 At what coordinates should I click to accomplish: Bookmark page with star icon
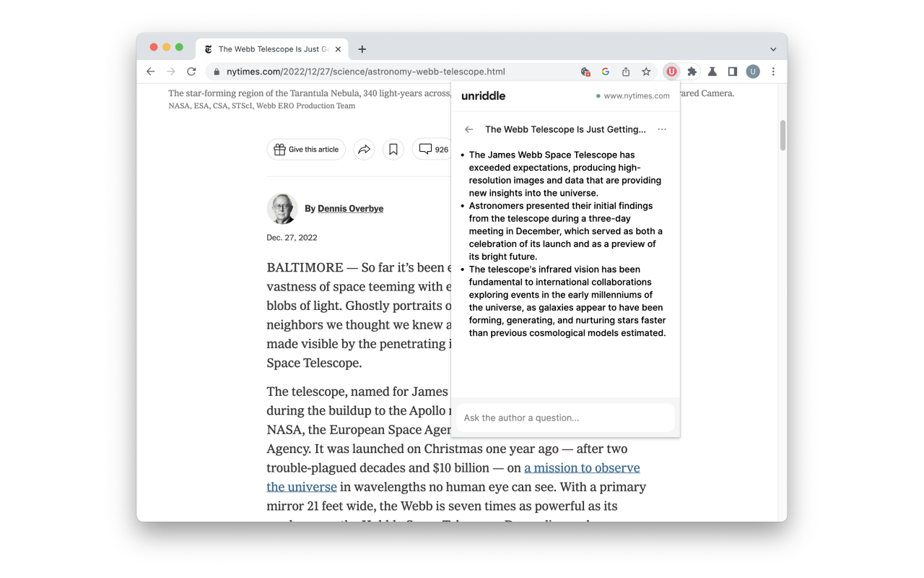click(646, 72)
